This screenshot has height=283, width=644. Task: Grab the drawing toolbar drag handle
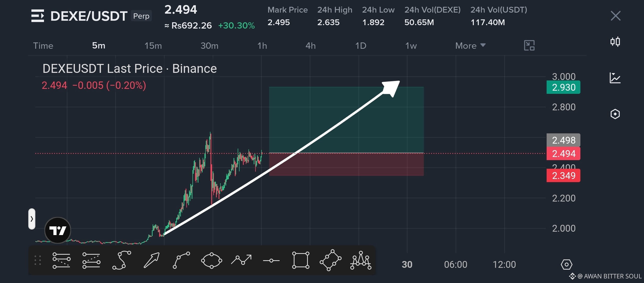(x=38, y=260)
